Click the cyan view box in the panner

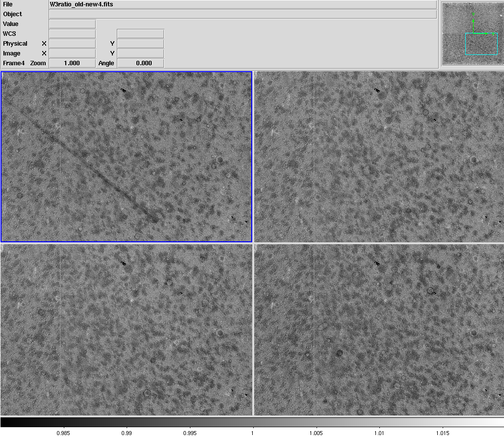coord(481,44)
